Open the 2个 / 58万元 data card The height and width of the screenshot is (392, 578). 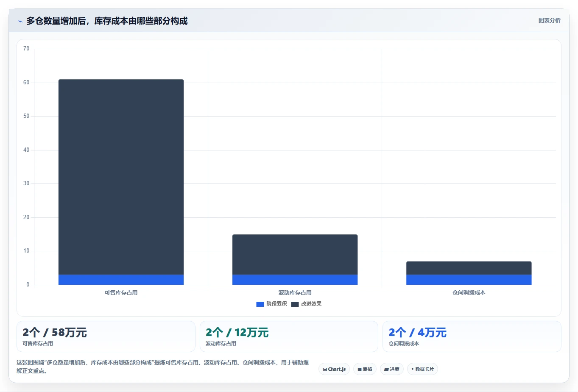click(x=106, y=336)
